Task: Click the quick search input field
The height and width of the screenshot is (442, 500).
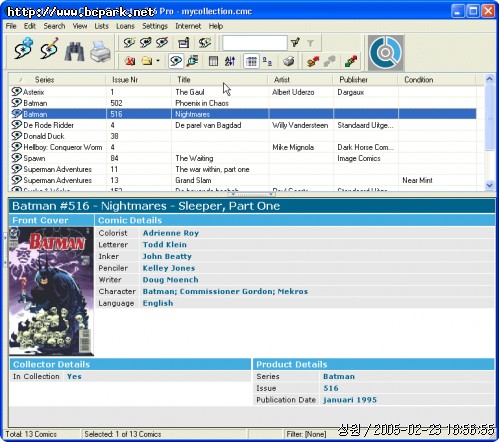Action: point(255,43)
